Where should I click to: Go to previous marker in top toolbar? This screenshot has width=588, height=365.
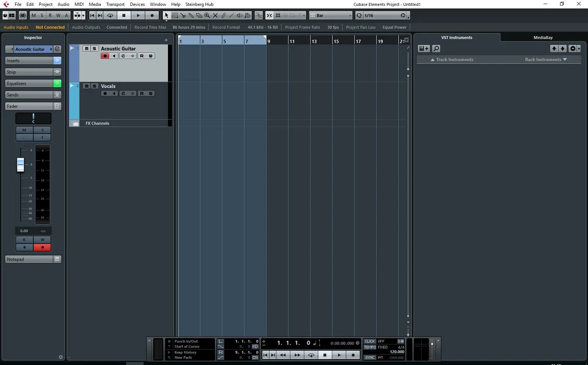[92, 15]
